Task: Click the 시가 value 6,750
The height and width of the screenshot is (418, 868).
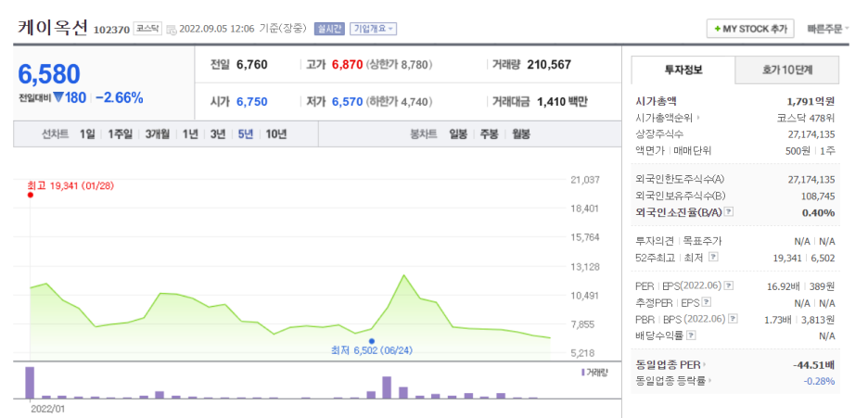Action: pyautogui.click(x=252, y=102)
